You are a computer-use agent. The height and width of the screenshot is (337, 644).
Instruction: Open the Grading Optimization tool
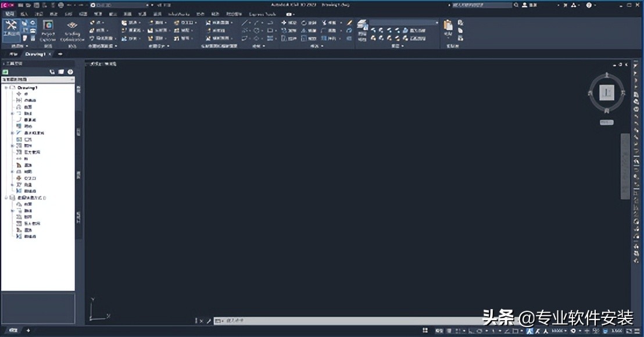click(x=72, y=31)
